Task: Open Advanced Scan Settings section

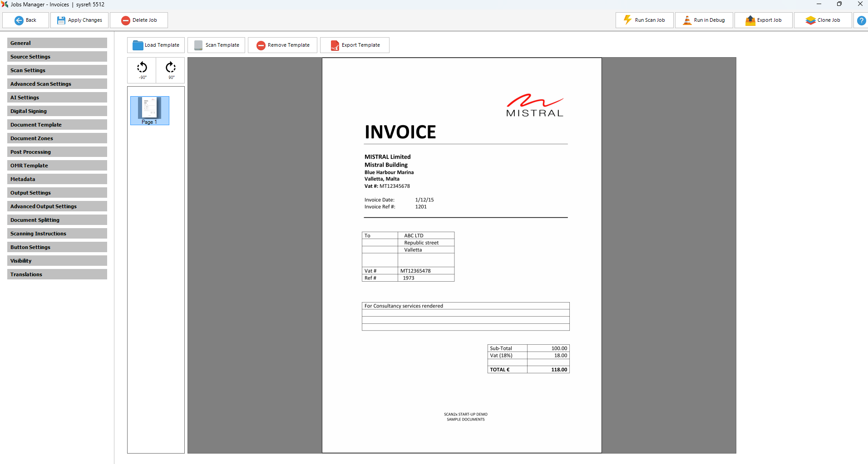Action: tap(57, 84)
